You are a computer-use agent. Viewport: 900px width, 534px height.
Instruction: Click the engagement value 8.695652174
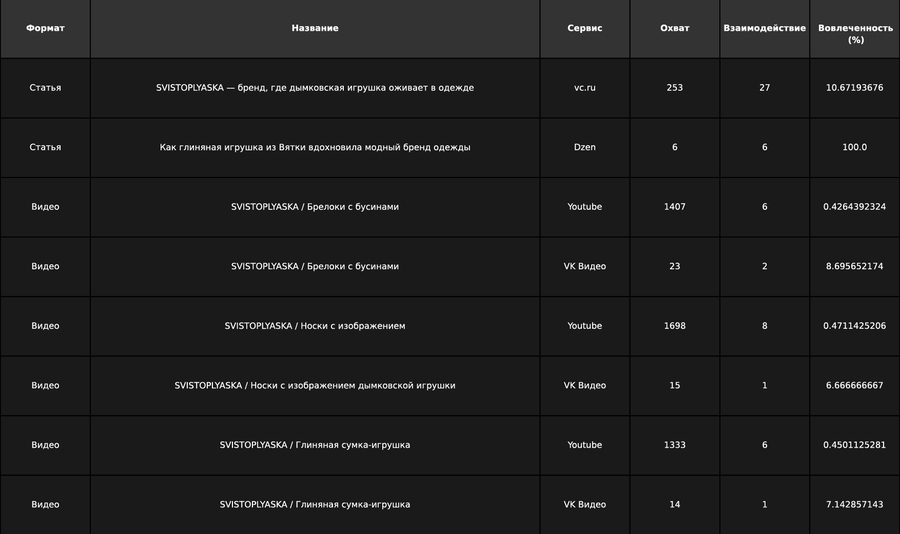855,266
